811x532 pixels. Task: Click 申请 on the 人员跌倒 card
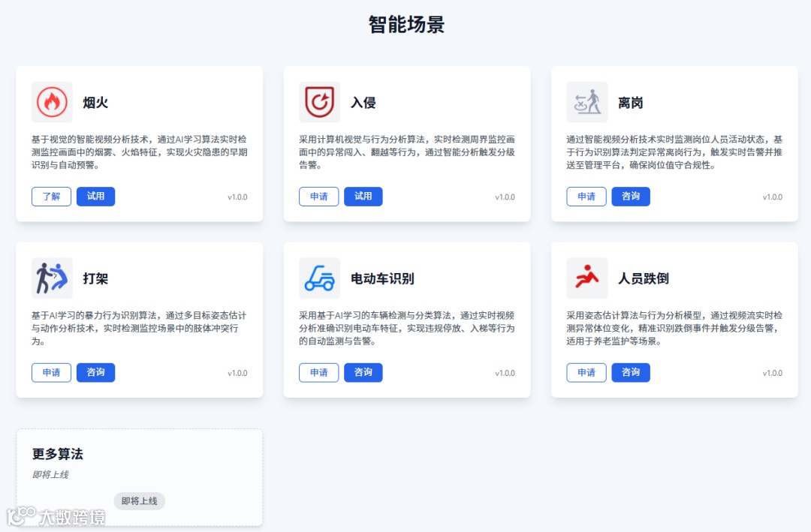(x=586, y=372)
